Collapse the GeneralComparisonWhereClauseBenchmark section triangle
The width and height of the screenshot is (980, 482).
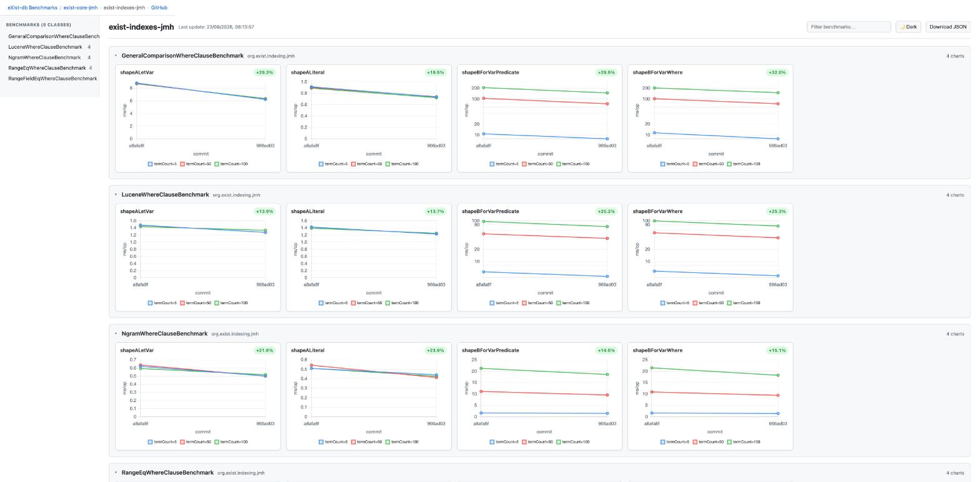(116, 56)
